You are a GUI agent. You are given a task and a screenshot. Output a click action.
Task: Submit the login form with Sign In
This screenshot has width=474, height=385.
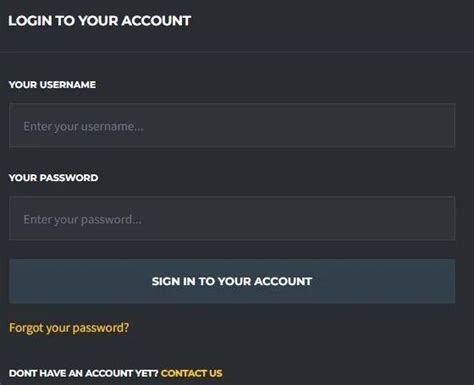coord(232,281)
